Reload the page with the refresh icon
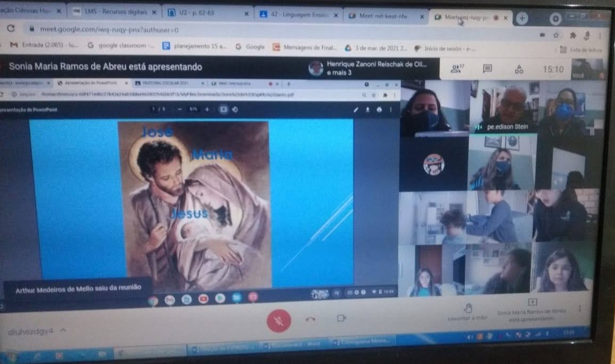 11,28
